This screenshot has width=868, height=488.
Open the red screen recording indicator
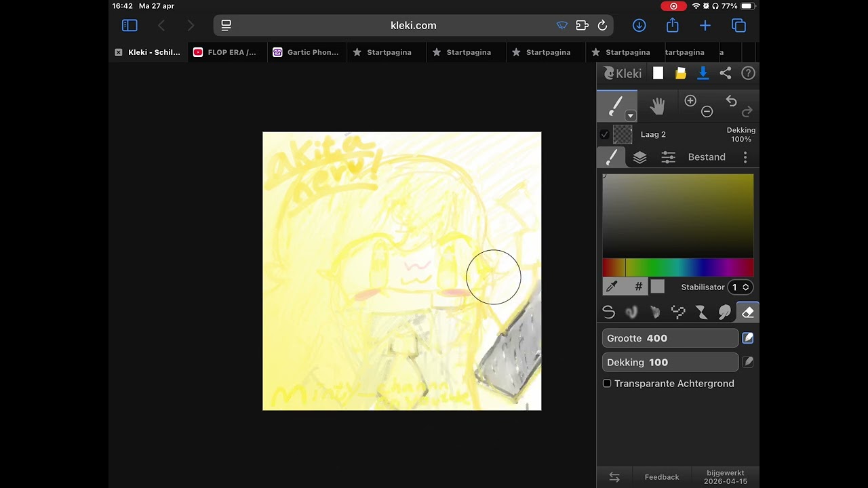(x=673, y=6)
